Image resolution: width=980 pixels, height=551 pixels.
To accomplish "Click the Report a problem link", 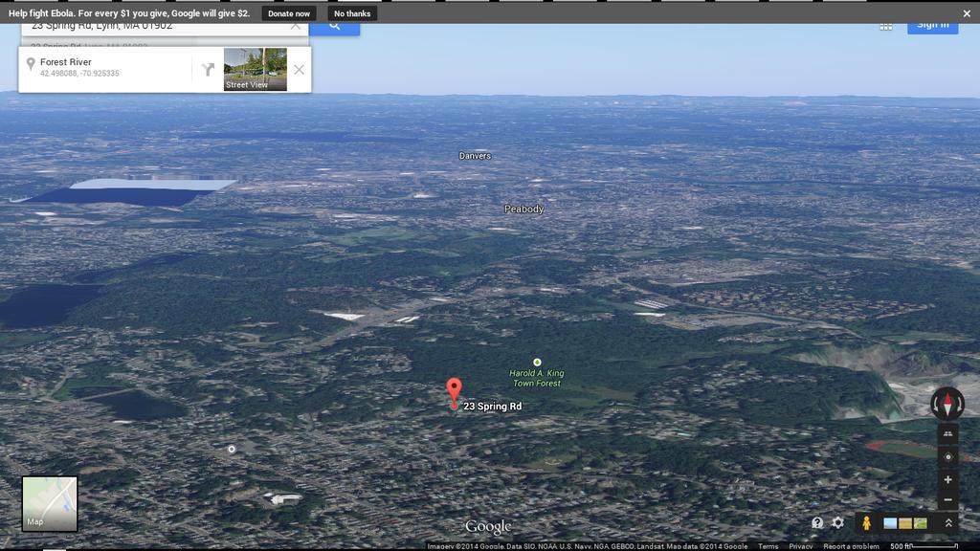I will (x=851, y=546).
